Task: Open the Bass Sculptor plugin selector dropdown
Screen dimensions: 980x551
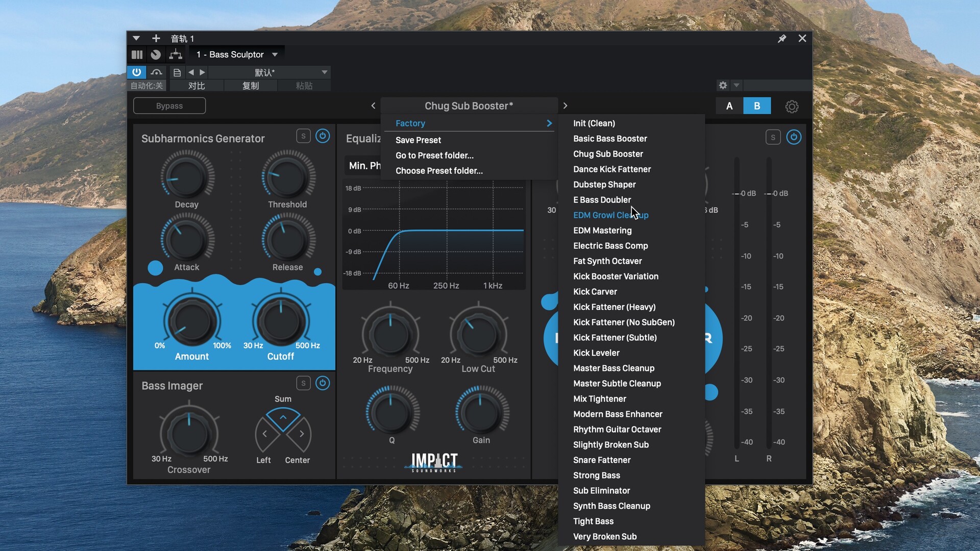Action: pyautogui.click(x=275, y=55)
